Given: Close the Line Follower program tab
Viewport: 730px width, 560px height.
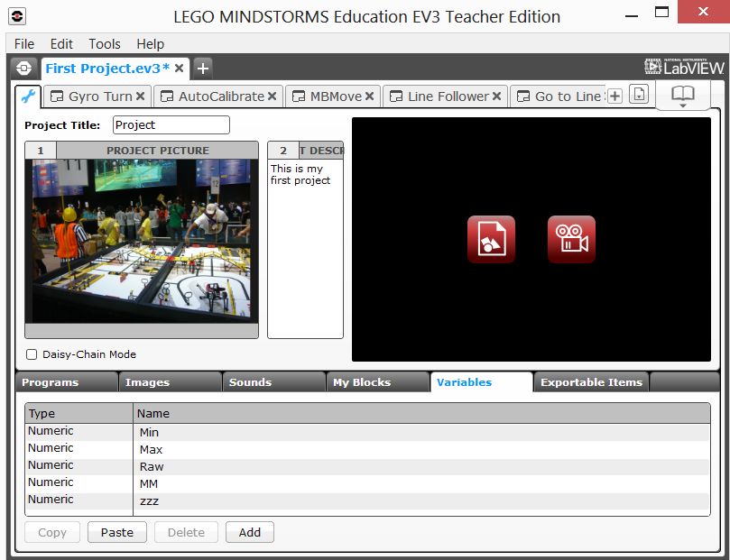Looking at the screenshot, I should coord(497,96).
